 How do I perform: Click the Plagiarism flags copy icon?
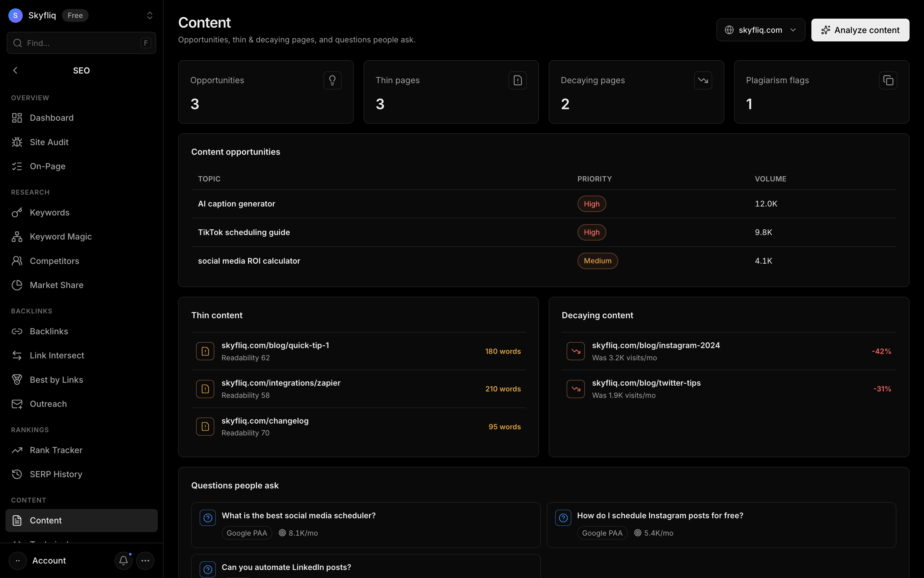point(888,80)
